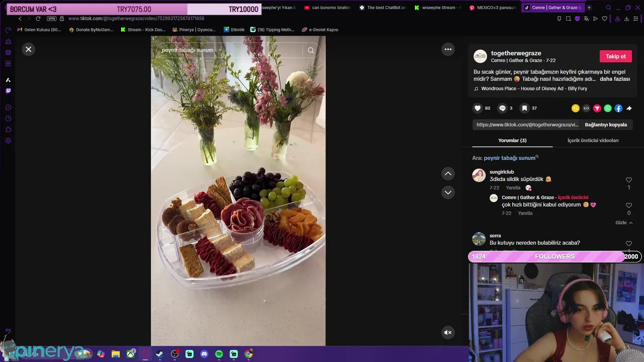Image resolution: width=644 pixels, height=362 pixels.
Task: Like sungirlclub's comment
Action: tap(628, 180)
